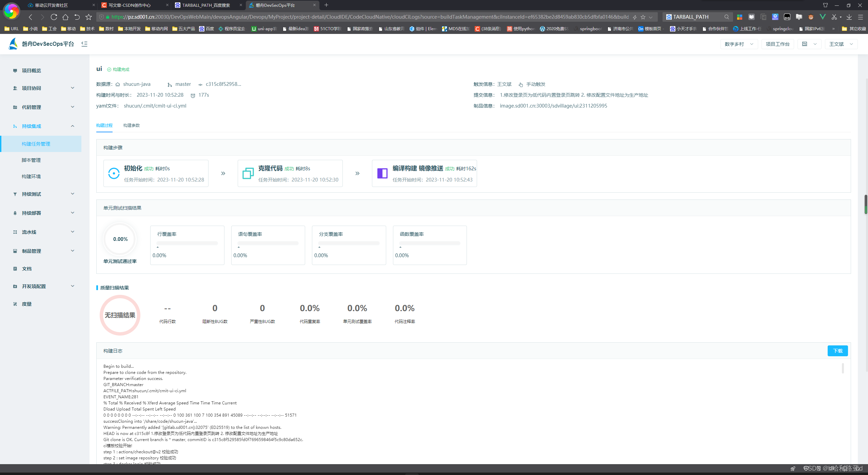This screenshot has width=868, height=475.
Task: Open the ChatGPT extension icon
Action: click(x=775, y=17)
